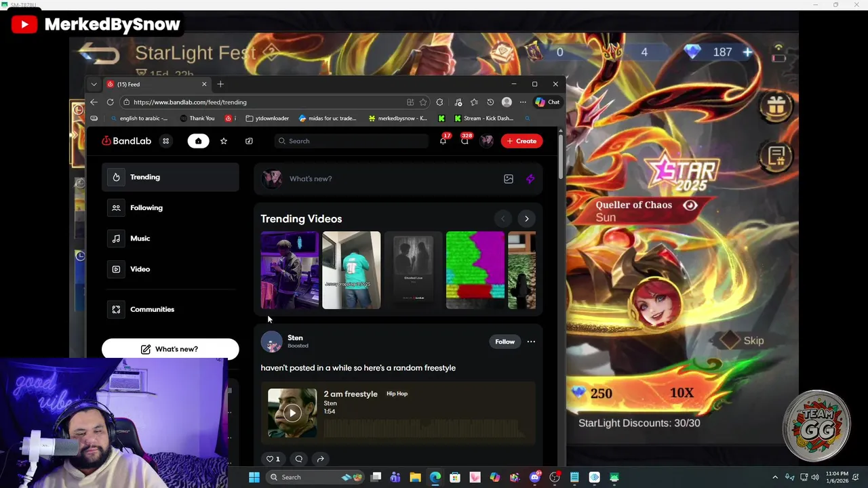
Task: Open BandLab chat messages with 328 badge
Action: [465, 140]
